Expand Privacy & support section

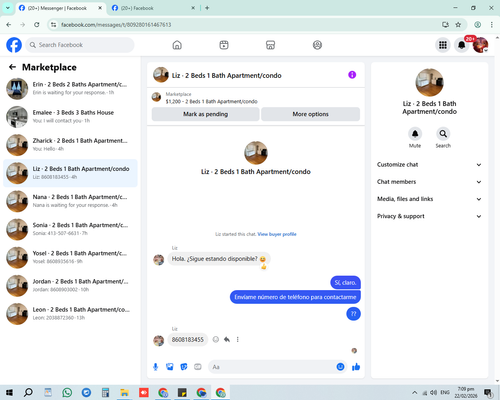point(429,216)
